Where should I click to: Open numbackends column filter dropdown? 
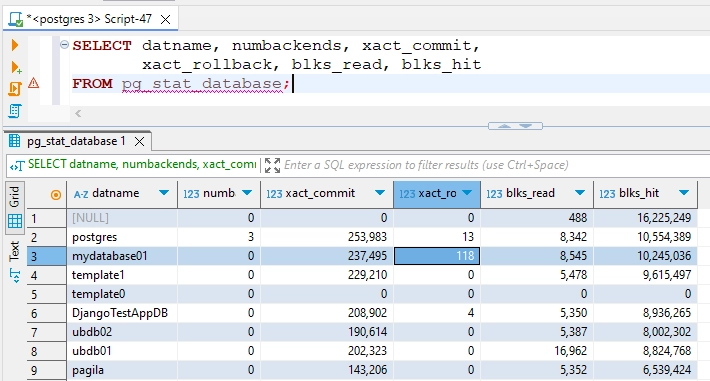(247, 193)
